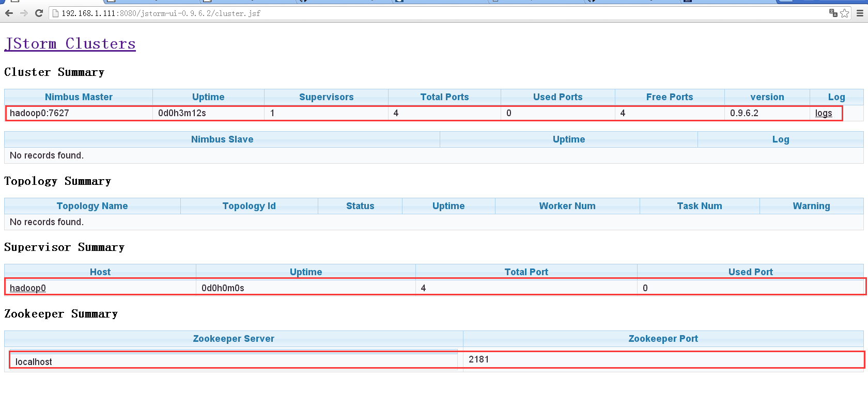Select the Topology Id column header
This screenshot has width=868, height=411.
[249, 206]
